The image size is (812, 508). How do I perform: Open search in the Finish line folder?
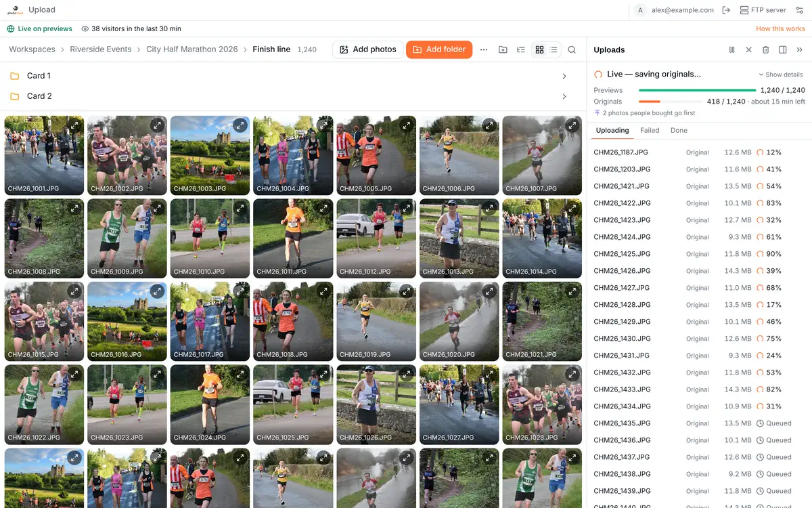coord(572,49)
